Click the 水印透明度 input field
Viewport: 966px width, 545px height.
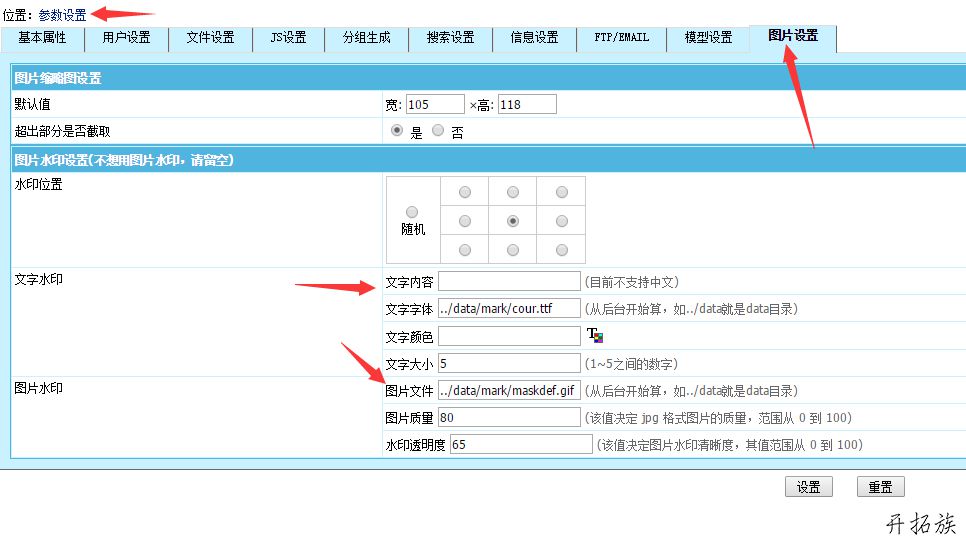click(x=521, y=445)
